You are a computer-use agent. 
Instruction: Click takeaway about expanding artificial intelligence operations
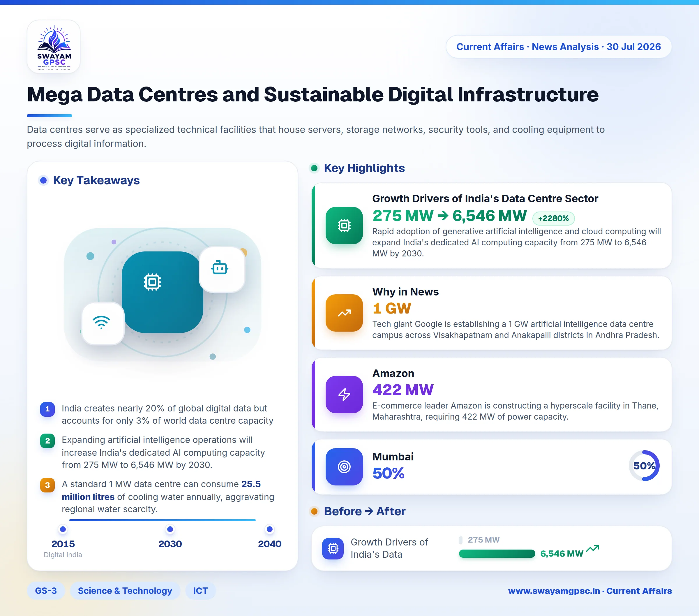pos(163,453)
